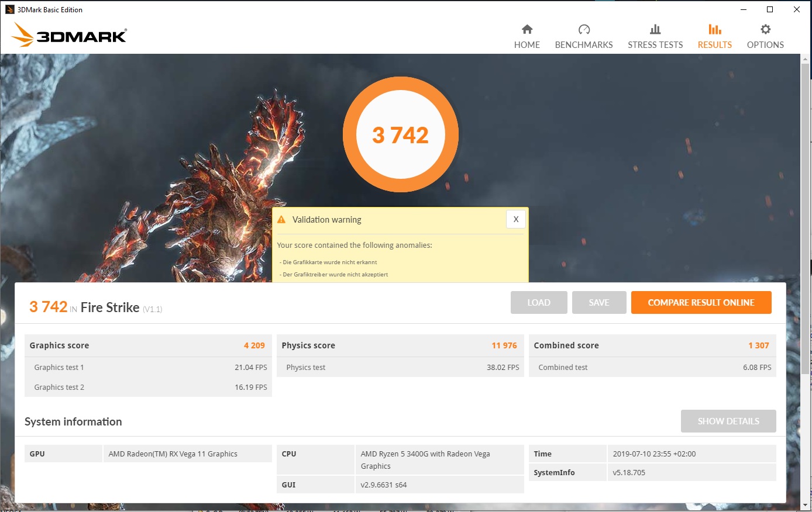812x512 pixels.
Task: Select the Physics score value 11 976
Action: pyautogui.click(x=504, y=345)
